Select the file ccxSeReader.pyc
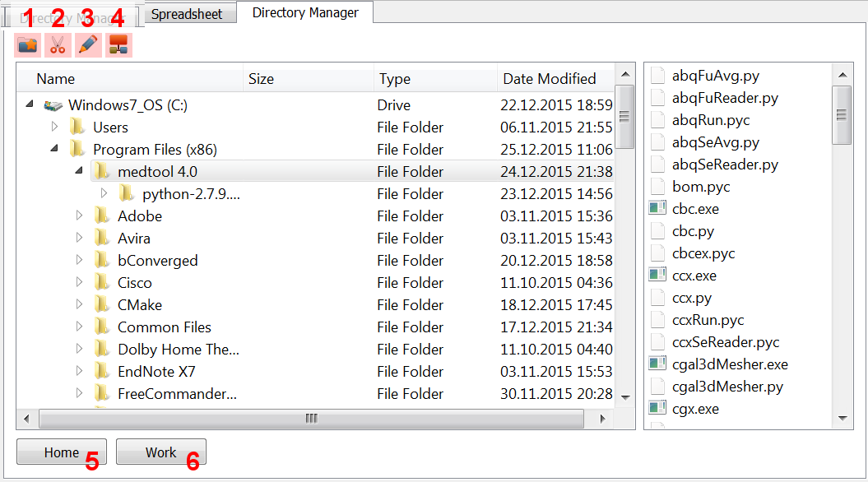The width and height of the screenshot is (868, 482). (x=726, y=342)
